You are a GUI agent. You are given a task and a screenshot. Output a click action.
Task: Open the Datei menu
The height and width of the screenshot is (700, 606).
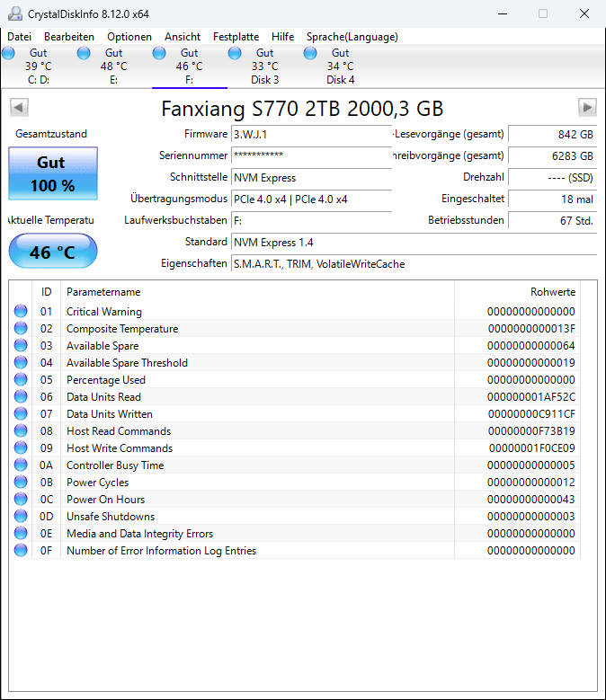coord(19,37)
